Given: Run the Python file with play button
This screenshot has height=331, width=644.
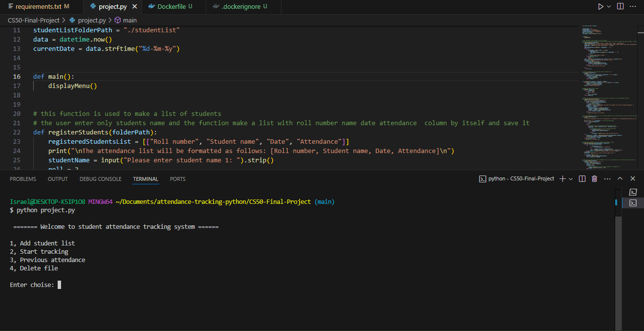Looking at the screenshot, I should pos(601,6).
